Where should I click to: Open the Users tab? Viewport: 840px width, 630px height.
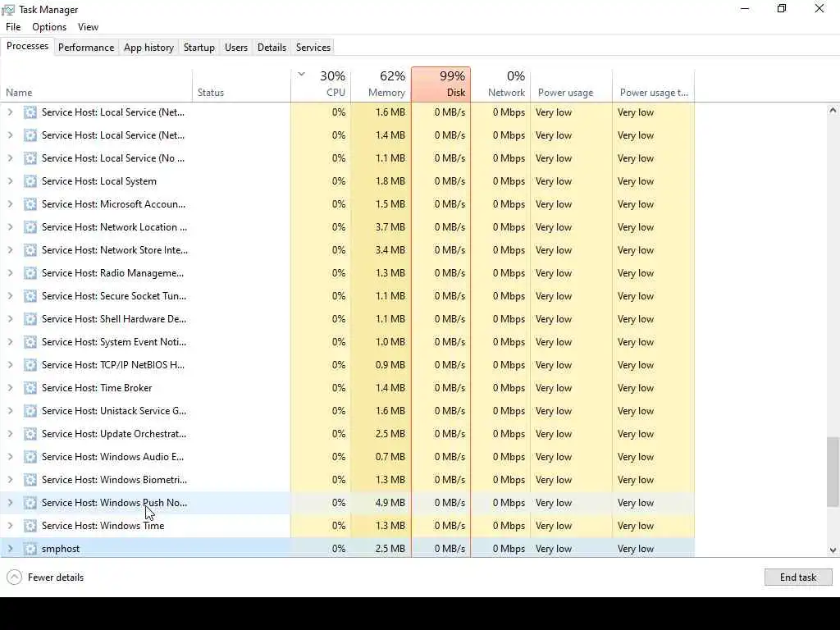click(236, 47)
